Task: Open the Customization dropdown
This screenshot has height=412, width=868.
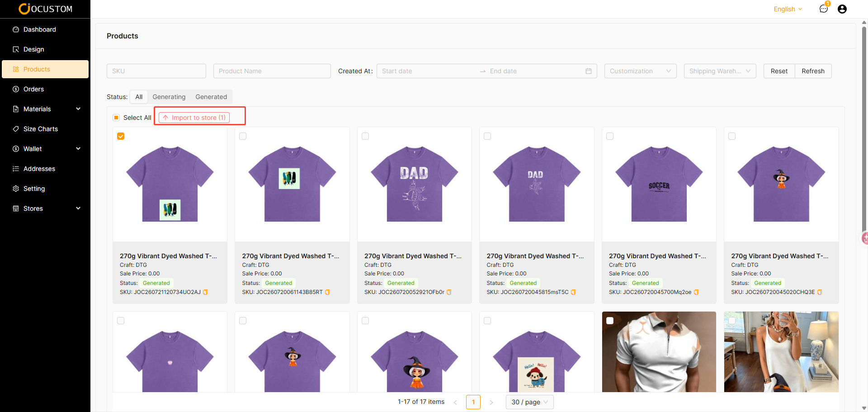Action: point(640,71)
